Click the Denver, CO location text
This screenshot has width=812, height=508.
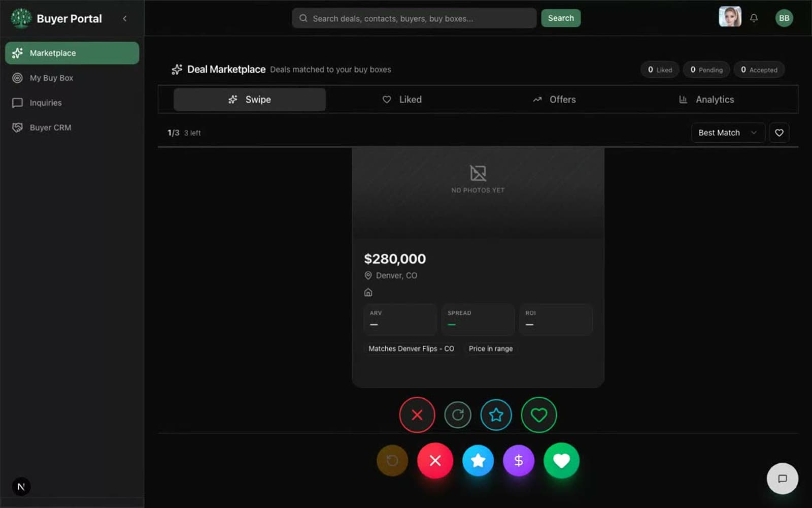coord(396,275)
